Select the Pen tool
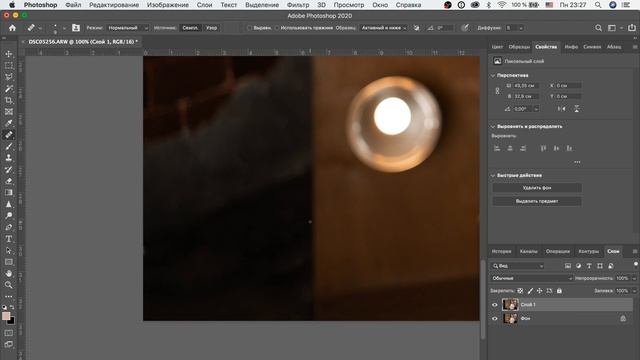The image size is (640, 360). (9, 227)
